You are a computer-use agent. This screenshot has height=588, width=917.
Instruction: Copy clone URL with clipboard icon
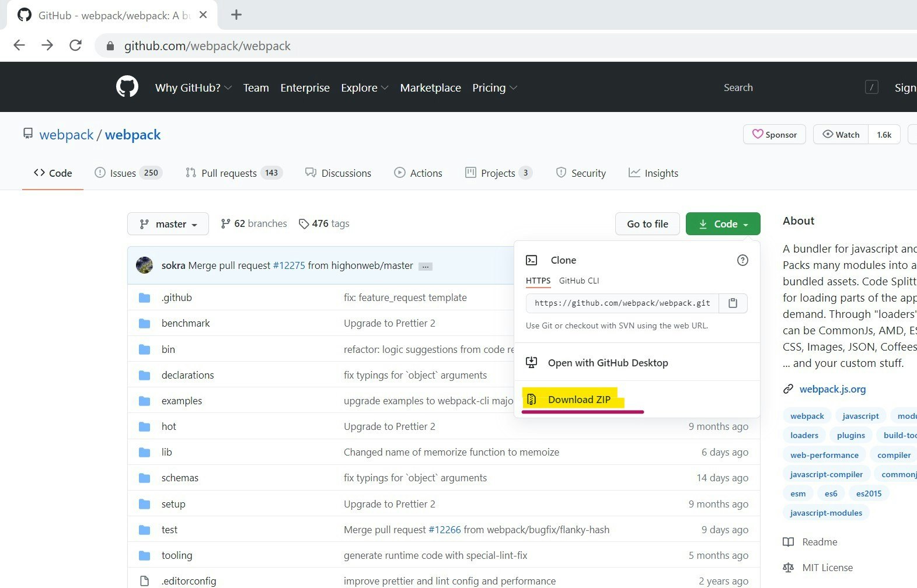click(733, 303)
